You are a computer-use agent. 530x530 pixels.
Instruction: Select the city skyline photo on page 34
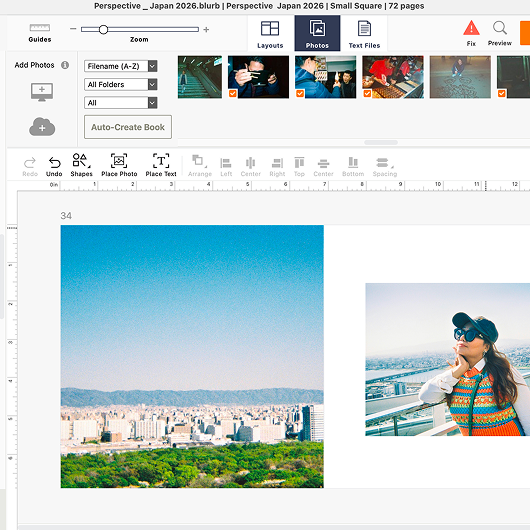(x=192, y=356)
